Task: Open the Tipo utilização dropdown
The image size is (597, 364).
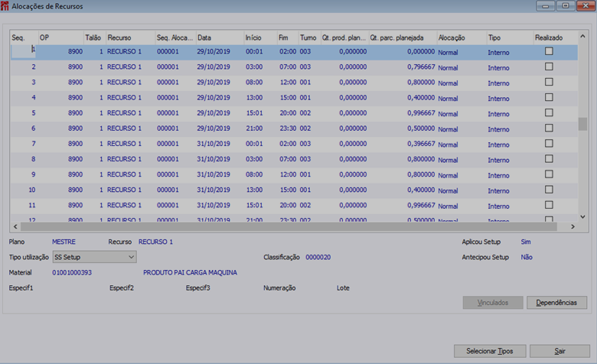Action: click(x=94, y=257)
